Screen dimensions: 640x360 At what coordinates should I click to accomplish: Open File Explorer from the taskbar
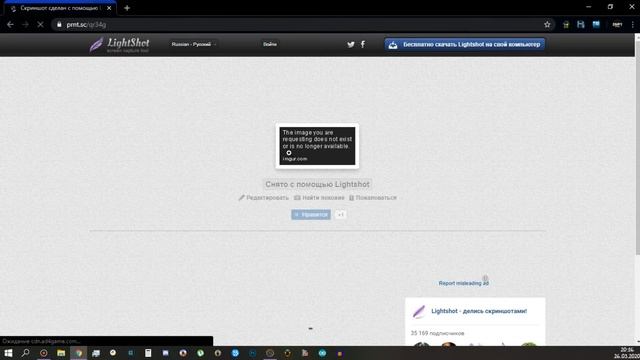(x=61, y=353)
